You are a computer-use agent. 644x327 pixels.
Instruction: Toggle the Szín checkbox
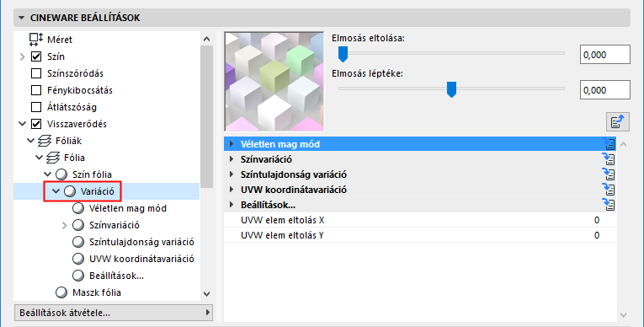coord(36,56)
